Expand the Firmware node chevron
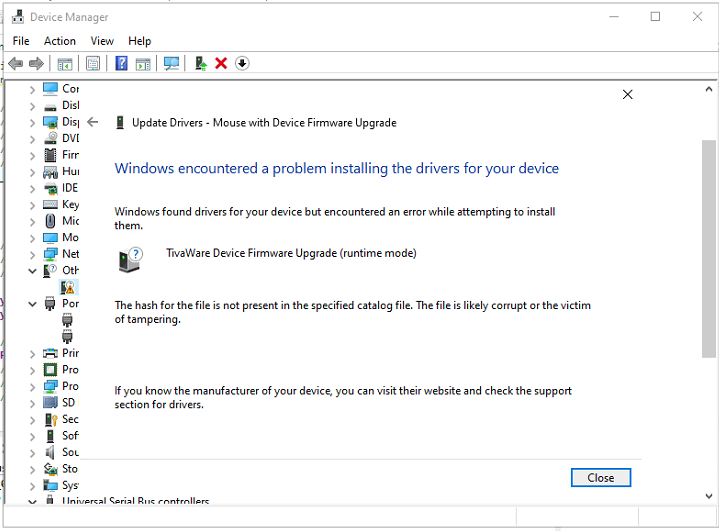719x531 pixels. coord(32,156)
